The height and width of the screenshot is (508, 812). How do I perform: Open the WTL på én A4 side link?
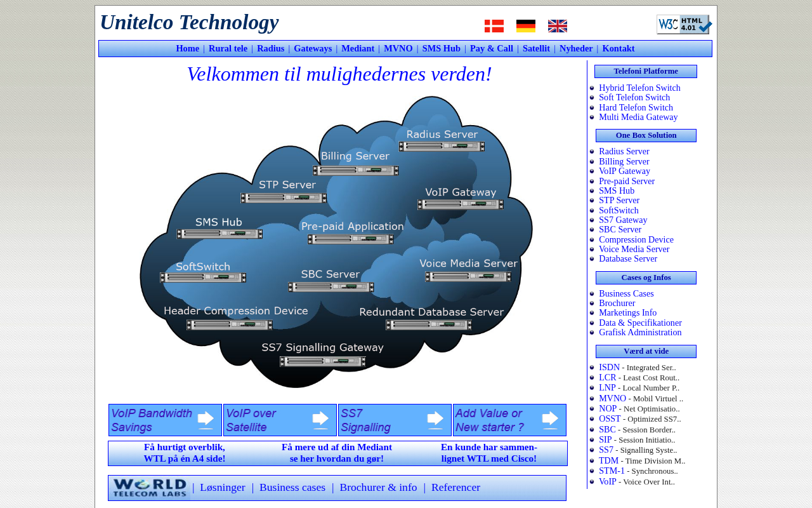pyautogui.click(x=185, y=453)
